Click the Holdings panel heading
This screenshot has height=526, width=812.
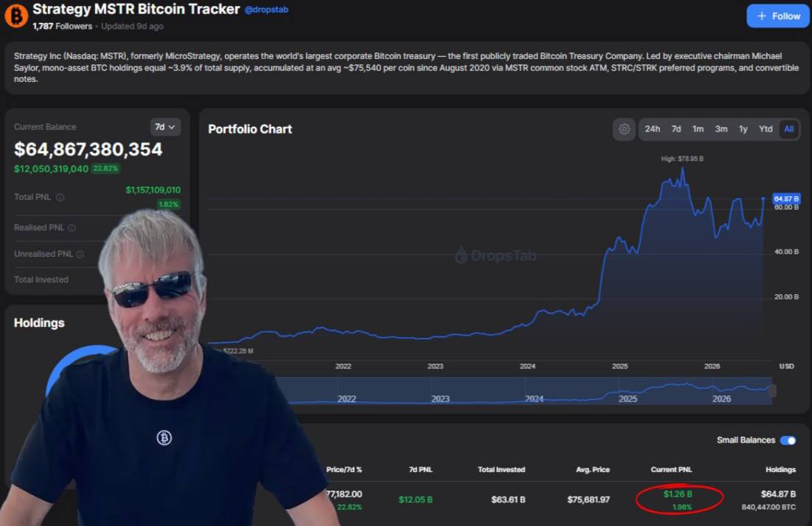[x=39, y=323]
